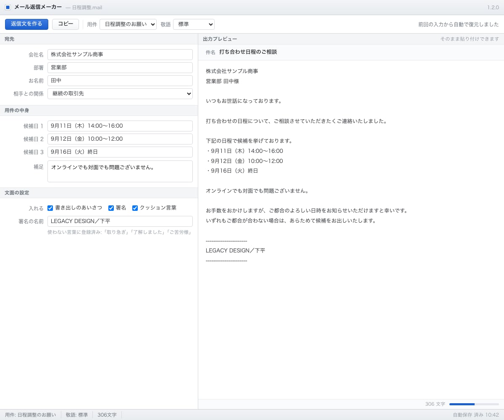
Task: Click the 用件の中身 section header
Action: [x=99, y=110]
